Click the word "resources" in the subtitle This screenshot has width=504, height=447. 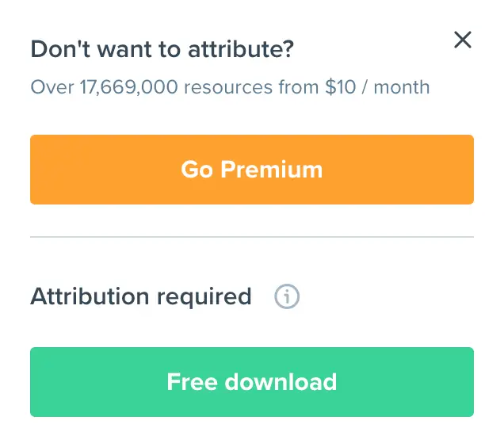228,87
